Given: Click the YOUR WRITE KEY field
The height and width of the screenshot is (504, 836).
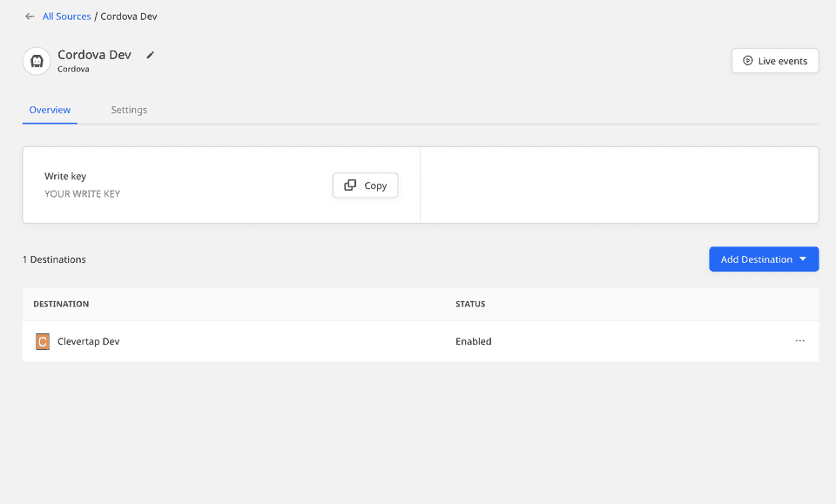Looking at the screenshot, I should (x=82, y=193).
